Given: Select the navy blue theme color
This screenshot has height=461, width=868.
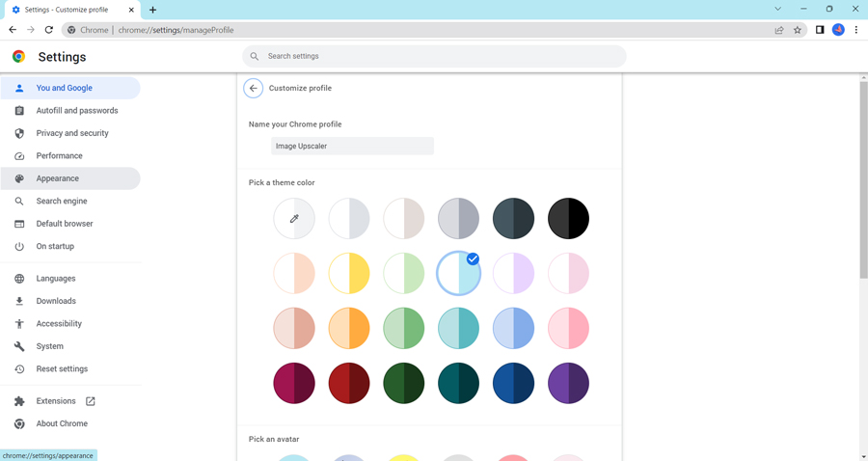Looking at the screenshot, I should click(x=513, y=383).
